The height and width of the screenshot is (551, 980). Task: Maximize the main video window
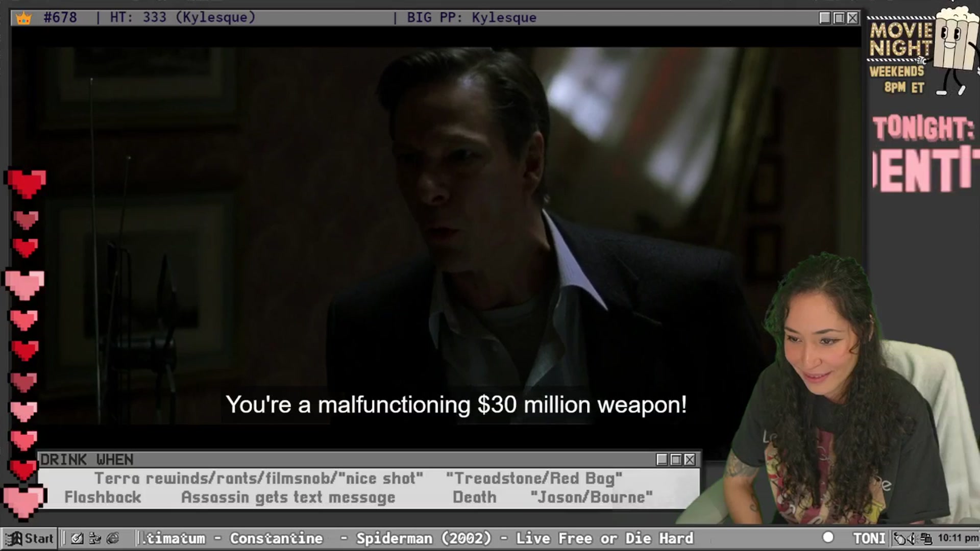(839, 18)
